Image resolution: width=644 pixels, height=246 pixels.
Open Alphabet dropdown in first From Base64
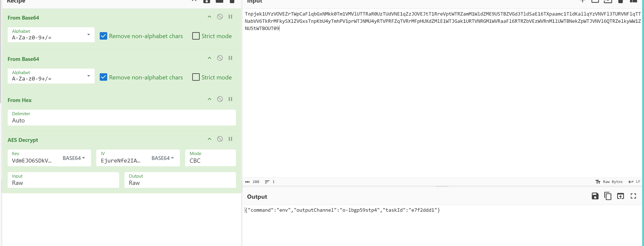88,35
